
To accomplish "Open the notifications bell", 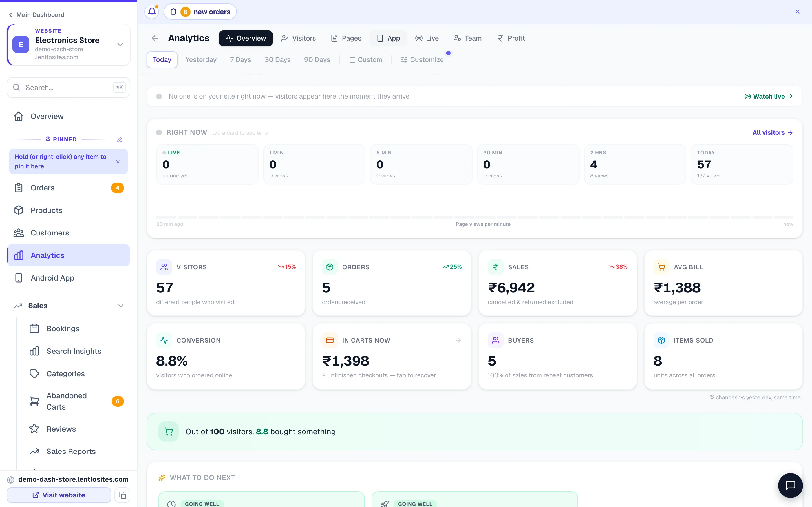I will [152, 12].
